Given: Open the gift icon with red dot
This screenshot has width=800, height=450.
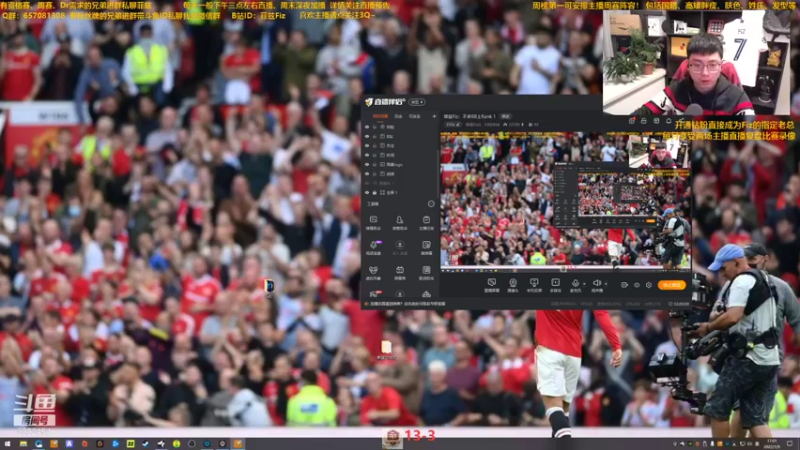Looking at the screenshot, I should [x=632, y=121].
